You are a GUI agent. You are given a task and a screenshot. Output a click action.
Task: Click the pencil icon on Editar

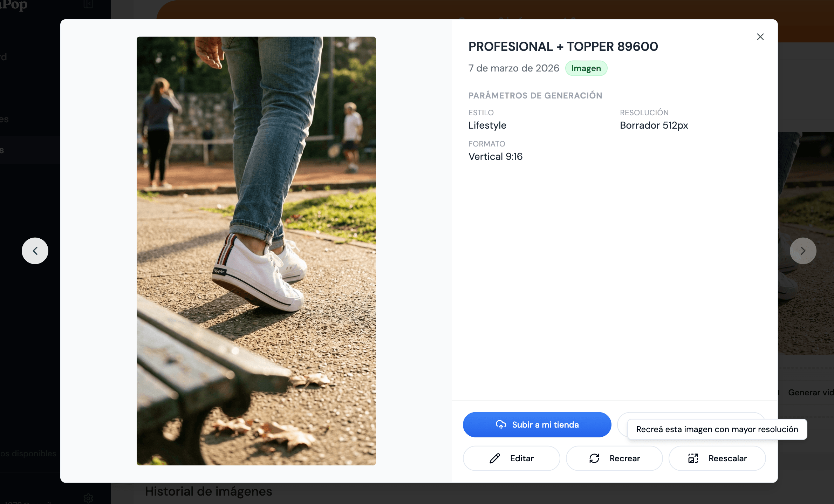click(x=494, y=458)
